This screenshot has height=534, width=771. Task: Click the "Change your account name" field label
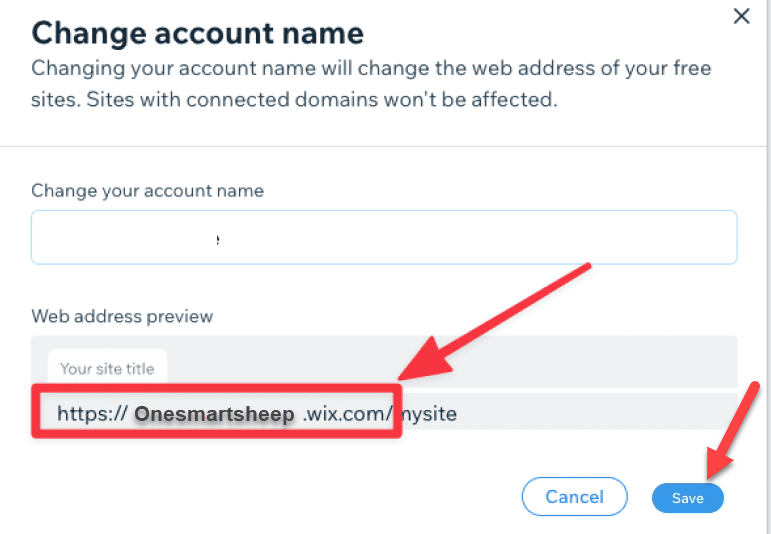click(x=148, y=191)
